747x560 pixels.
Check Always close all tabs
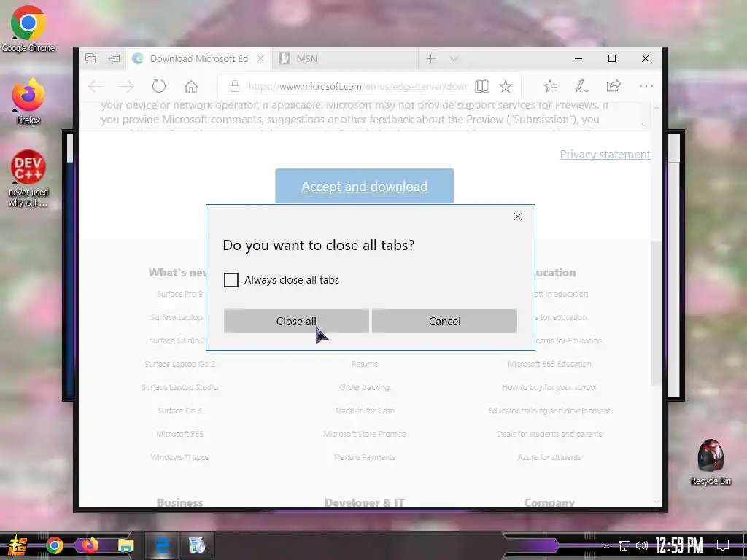coord(231,280)
